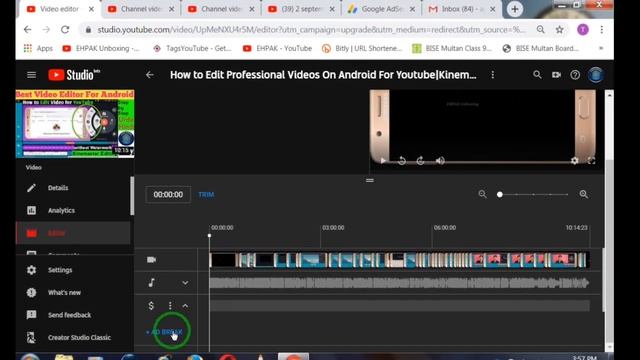Switch to the second Channel videos tab
The image size is (640, 360).
click(221, 9)
